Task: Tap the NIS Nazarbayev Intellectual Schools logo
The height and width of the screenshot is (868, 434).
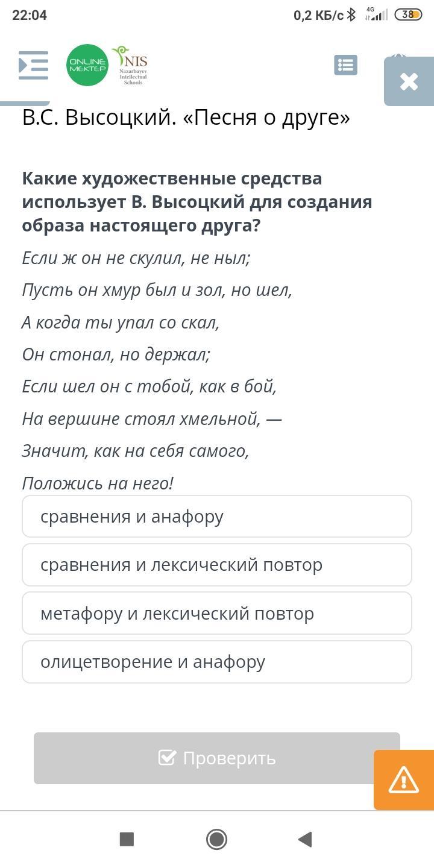Action: pyautogui.click(x=131, y=65)
